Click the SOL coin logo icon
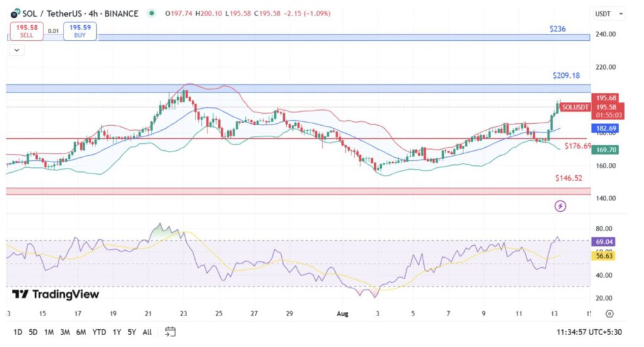The image size is (644, 347). pos(16,13)
